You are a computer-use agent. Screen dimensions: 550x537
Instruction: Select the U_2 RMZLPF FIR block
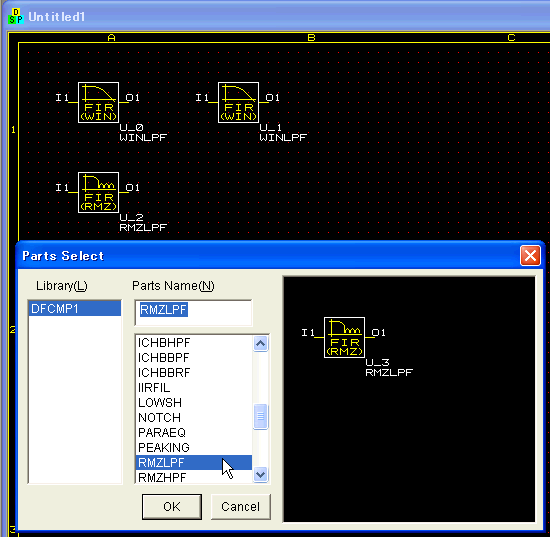coord(98,192)
